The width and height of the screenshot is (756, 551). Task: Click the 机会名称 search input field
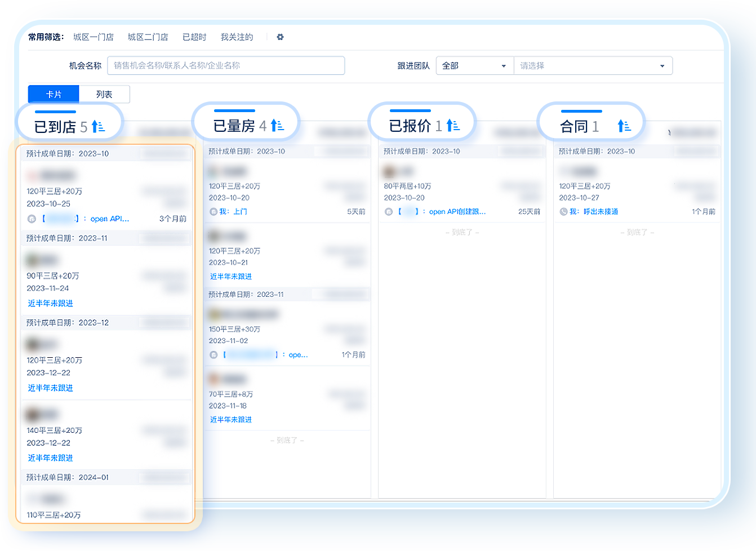(x=226, y=66)
